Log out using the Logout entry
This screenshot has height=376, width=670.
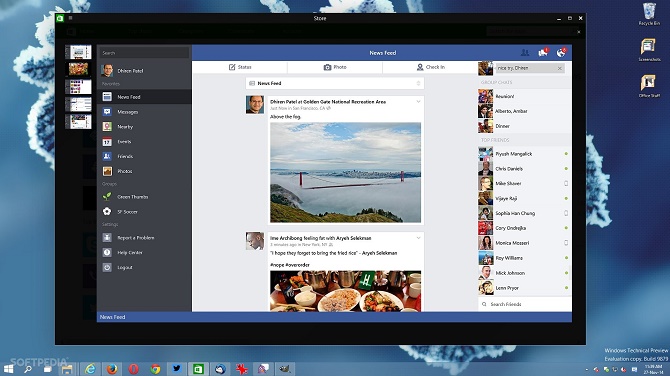144,267
